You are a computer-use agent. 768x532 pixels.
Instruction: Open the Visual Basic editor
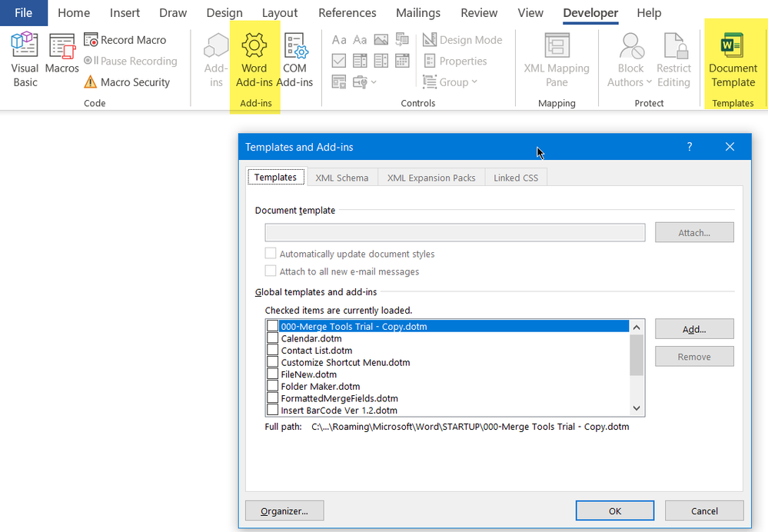[x=25, y=59]
